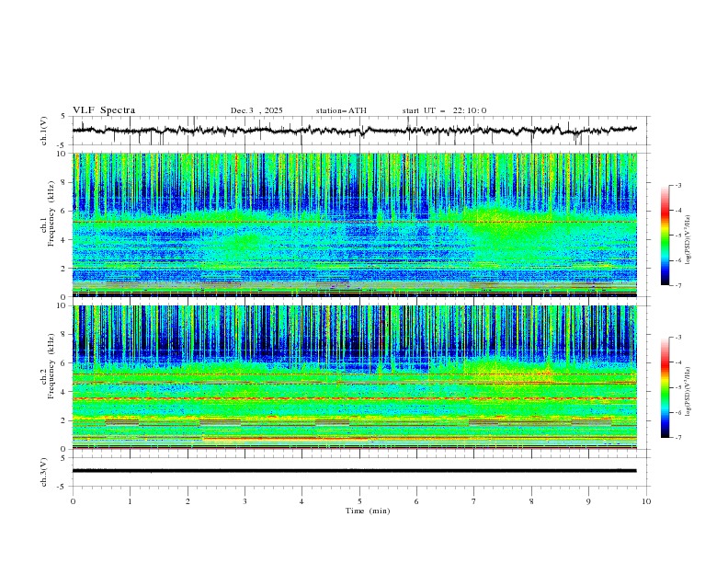The width and height of the screenshot is (728, 563).
Task: Click the time-axis tick label "2"
Action: pos(188,501)
